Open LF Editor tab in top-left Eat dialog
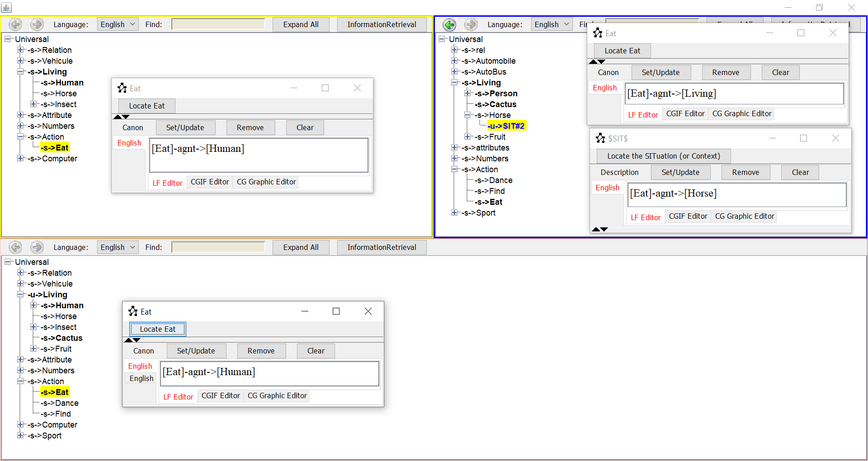Image resolution: width=868 pixels, height=461 pixels. point(167,183)
